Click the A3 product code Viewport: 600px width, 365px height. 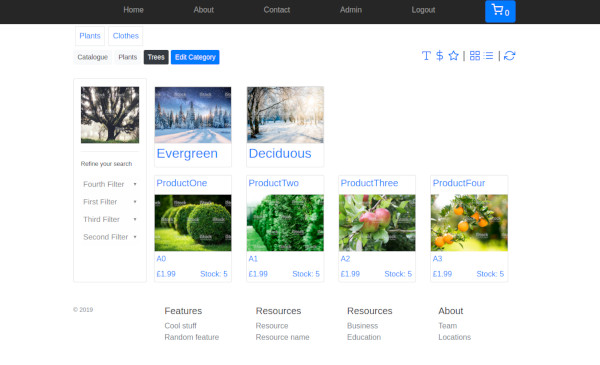437,259
